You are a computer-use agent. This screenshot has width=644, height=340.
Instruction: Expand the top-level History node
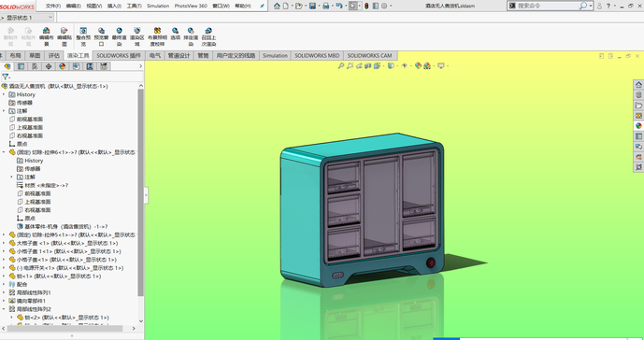[x=4, y=94]
